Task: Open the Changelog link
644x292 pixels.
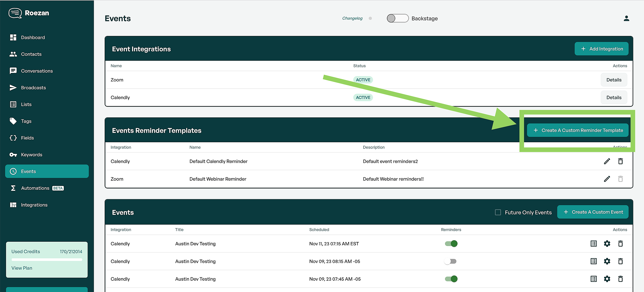Action: coord(352,18)
